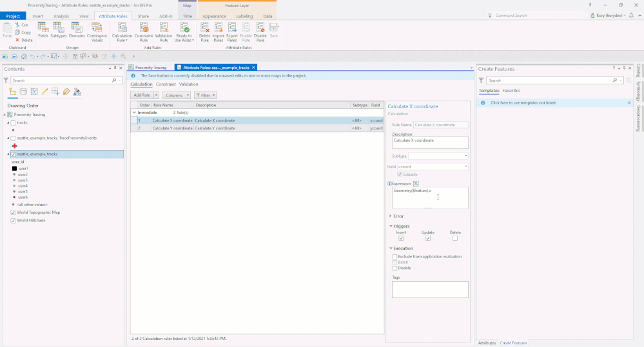Click Delete in Clipboard group
This screenshot has height=347, width=644.
coord(24,40)
